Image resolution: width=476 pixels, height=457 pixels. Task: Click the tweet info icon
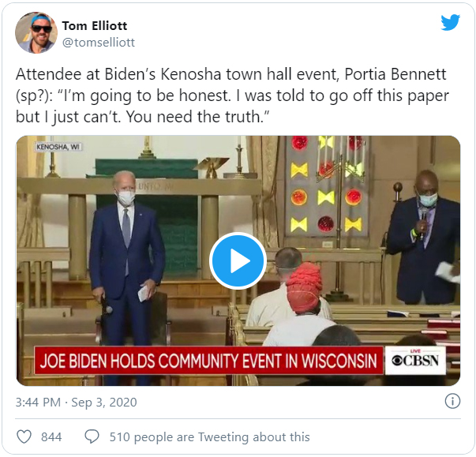coord(452,401)
